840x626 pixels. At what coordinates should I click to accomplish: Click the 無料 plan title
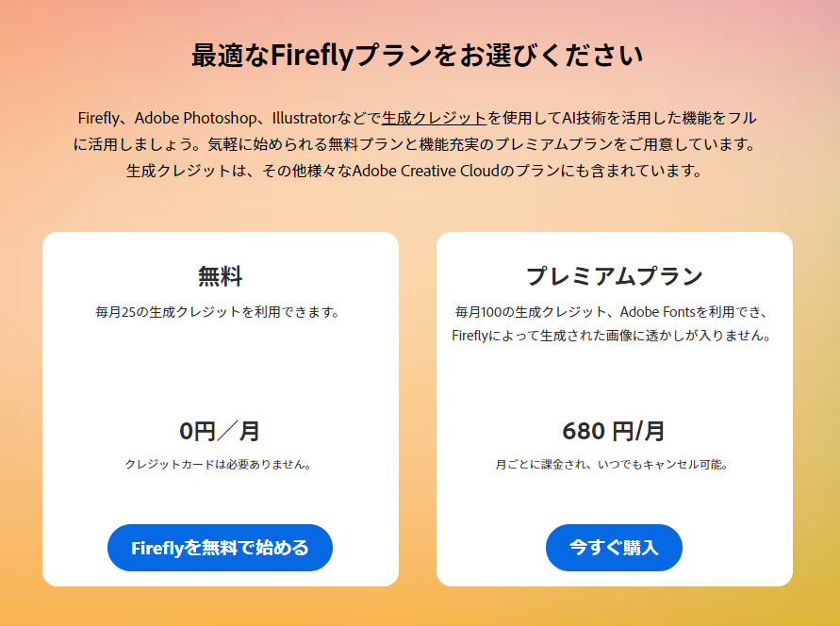point(220,276)
